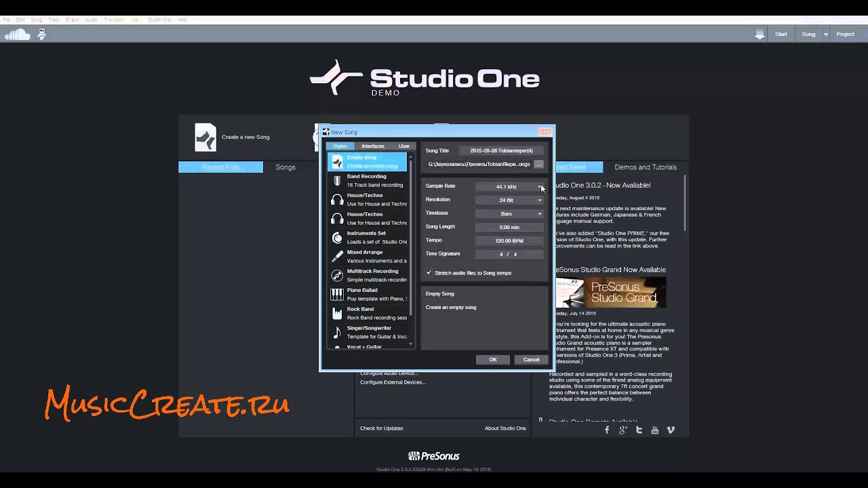Screen dimensions: 868x488
Task: Cancel the New Song dialog
Action: coord(531,360)
